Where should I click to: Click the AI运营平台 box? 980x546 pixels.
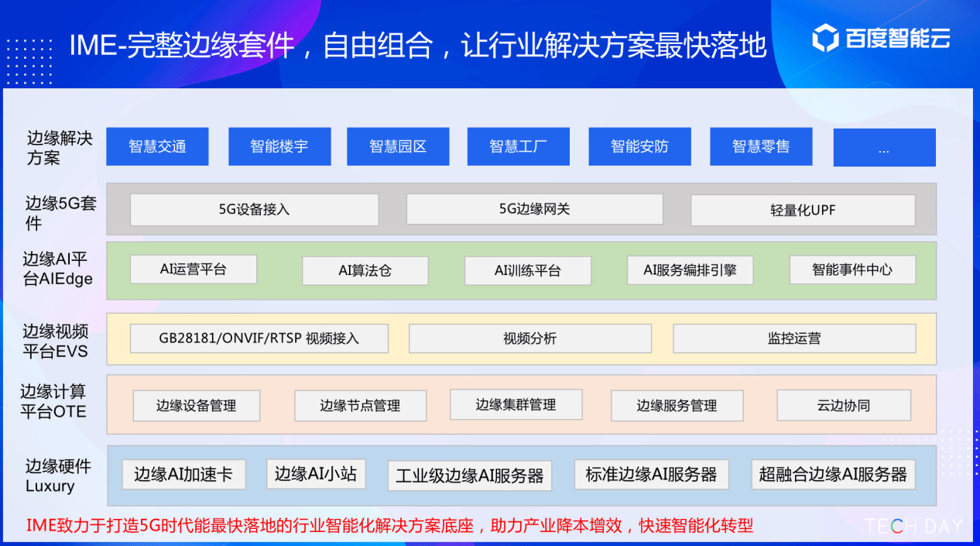coord(194,270)
